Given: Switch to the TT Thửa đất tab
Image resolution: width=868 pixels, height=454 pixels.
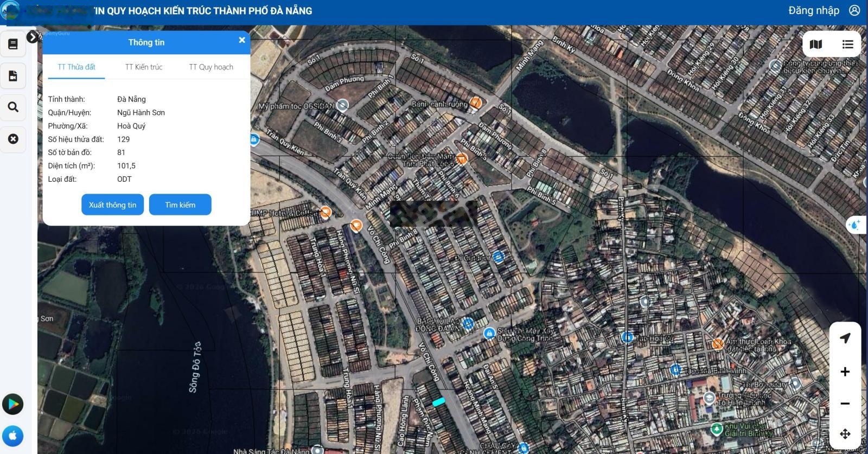Looking at the screenshot, I should pos(76,67).
